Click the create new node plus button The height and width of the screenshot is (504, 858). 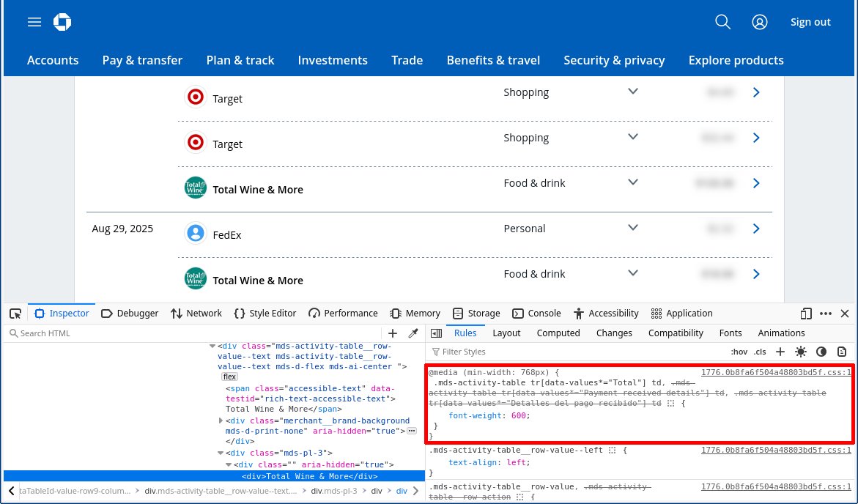click(392, 333)
